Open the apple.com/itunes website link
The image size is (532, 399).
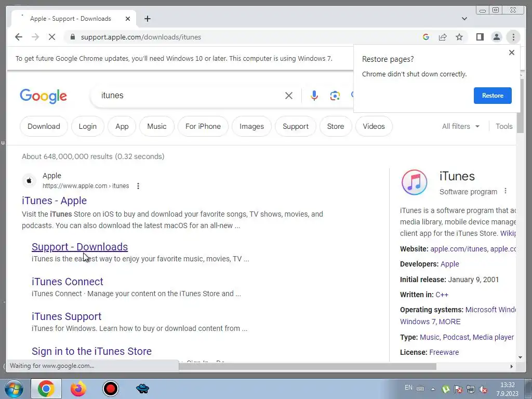point(458,249)
